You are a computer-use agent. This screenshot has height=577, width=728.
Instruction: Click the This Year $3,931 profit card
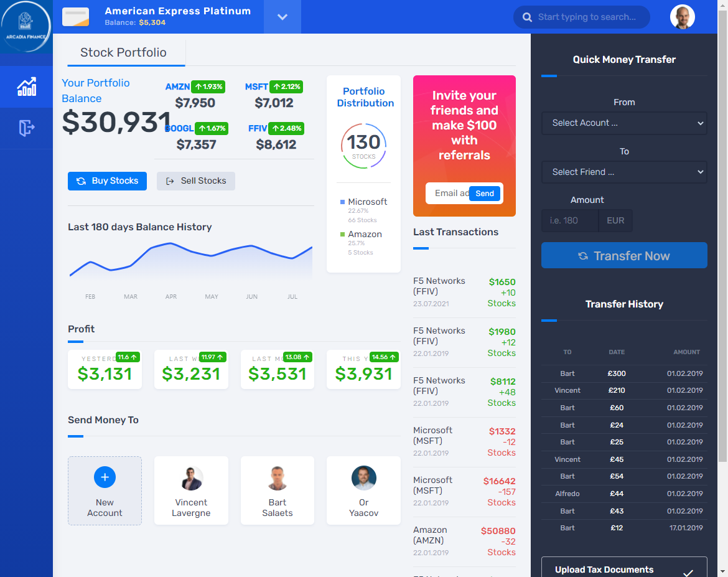coord(363,370)
